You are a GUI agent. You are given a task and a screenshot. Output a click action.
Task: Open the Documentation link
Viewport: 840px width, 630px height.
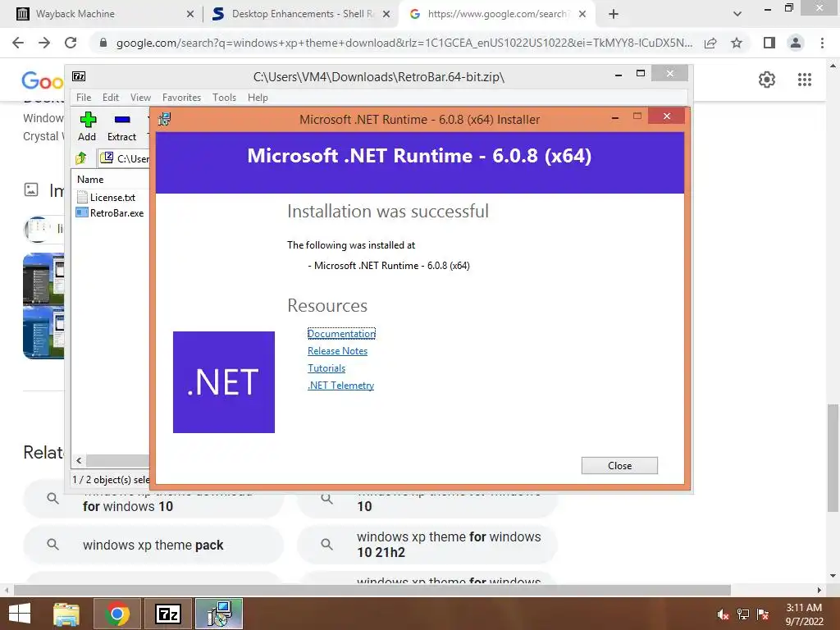tap(341, 334)
